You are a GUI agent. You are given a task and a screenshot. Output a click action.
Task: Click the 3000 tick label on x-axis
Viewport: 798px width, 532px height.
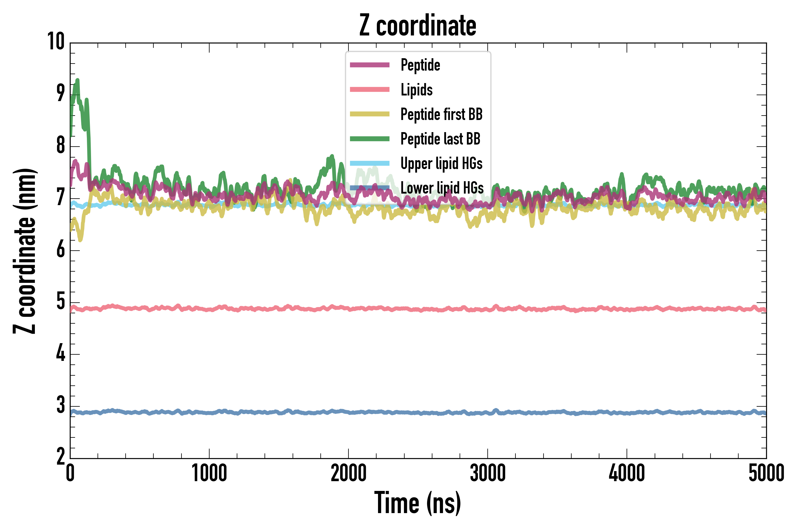click(488, 473)
